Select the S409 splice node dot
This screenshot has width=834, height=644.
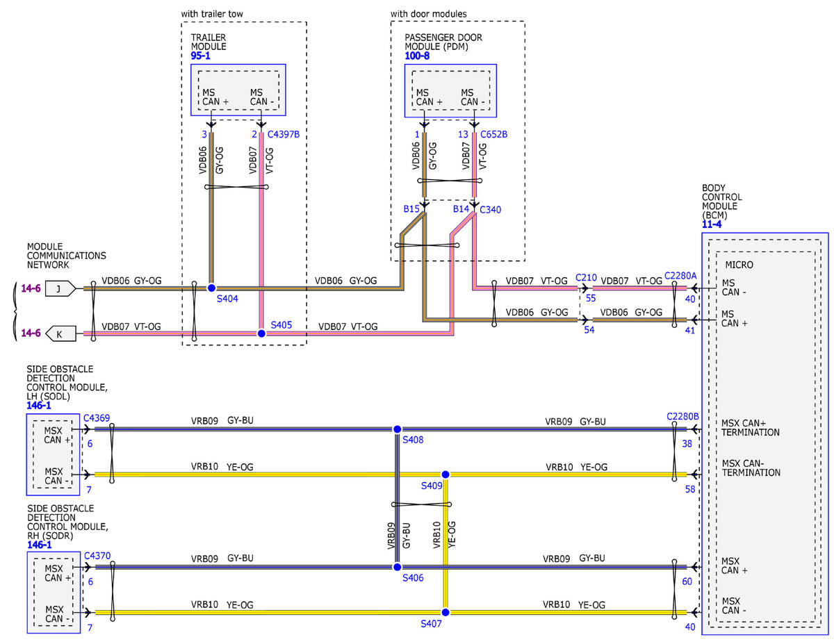[445, 474]
